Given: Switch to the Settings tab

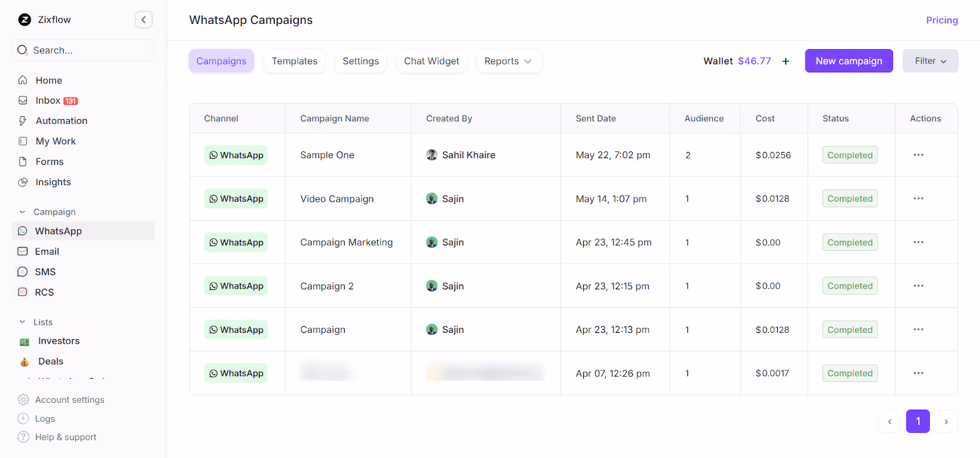Looking at the screenshot, I should [361, 61].
